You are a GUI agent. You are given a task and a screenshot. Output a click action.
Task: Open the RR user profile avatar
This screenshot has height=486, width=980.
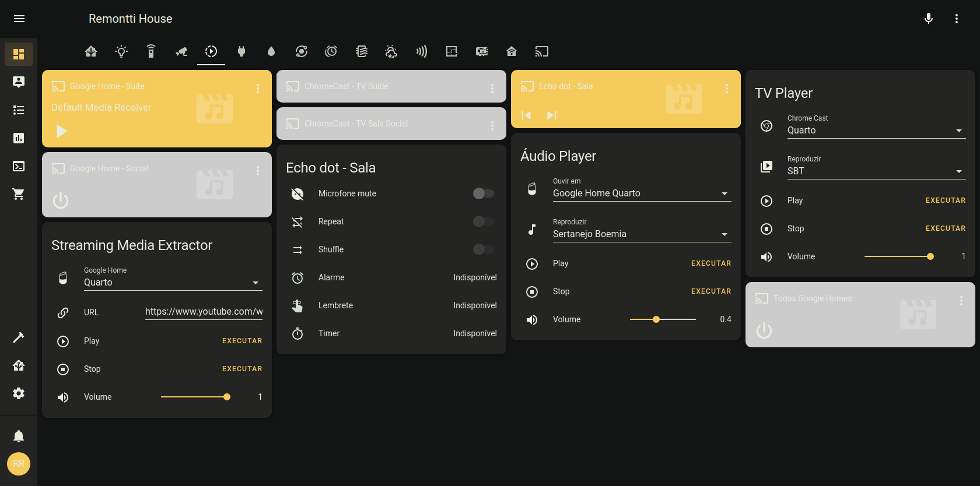[19, 464]
